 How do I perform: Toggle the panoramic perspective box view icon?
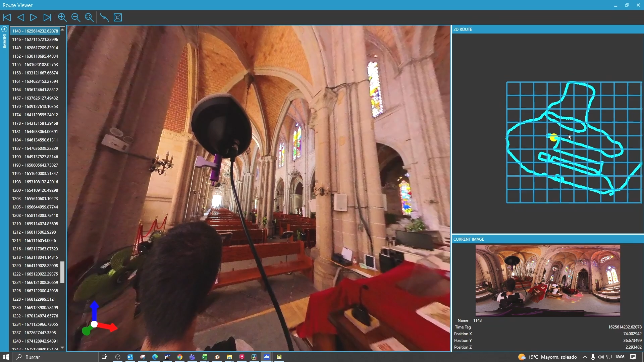click(x=118, y=17)
